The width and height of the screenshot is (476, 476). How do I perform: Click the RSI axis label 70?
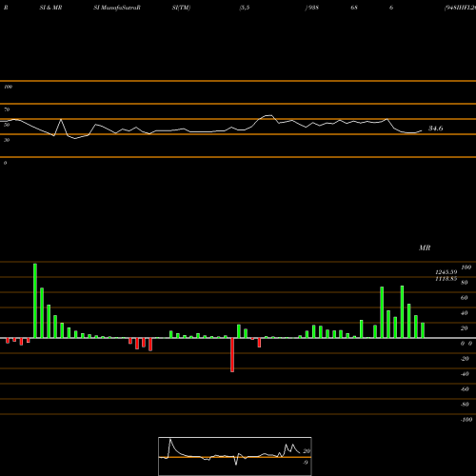(x=7, y=109)
